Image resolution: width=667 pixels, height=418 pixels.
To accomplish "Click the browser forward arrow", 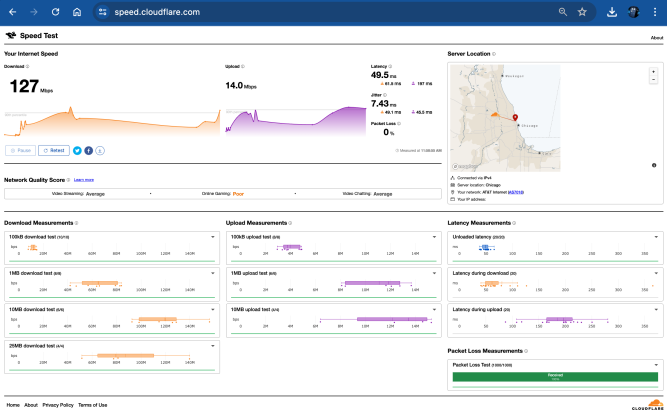I will pos(34,12).
